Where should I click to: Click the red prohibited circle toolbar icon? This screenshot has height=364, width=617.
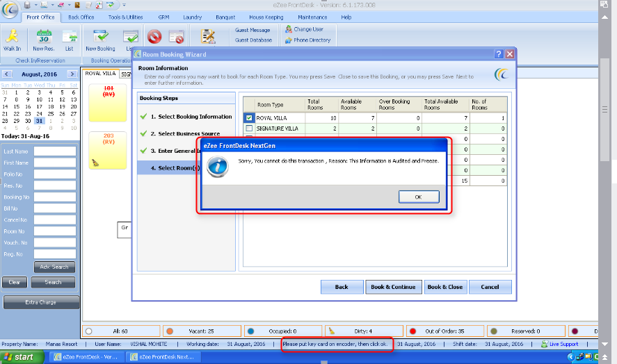tap(154, 37)
